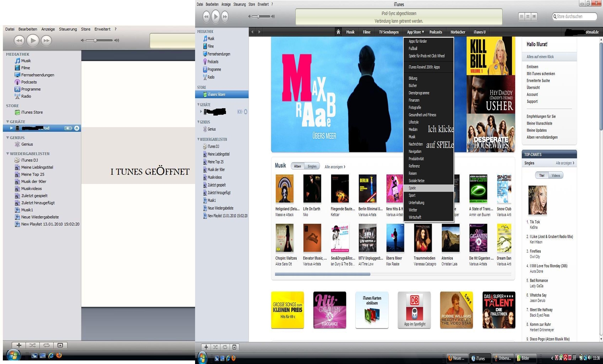Open Podcasts in the left enlarged sidebar
The width and height of the screenshot is (603, 364).
pyautogui.click(x=29, y=82)
